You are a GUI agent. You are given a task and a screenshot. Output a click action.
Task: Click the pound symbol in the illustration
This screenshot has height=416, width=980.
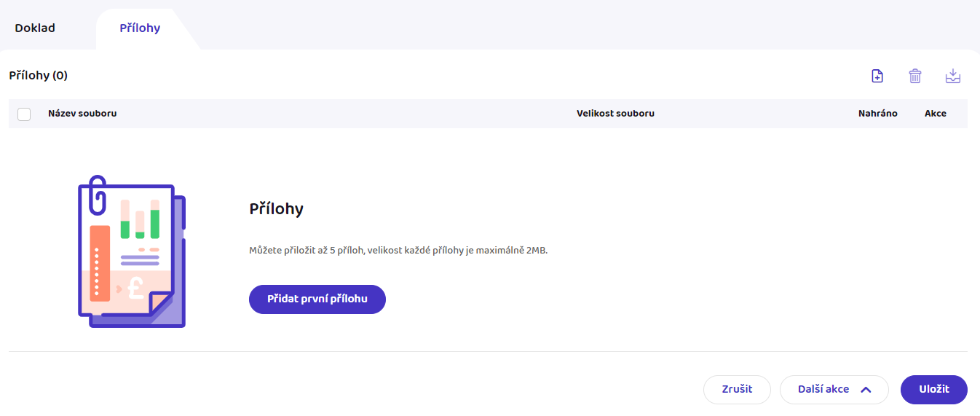(136, 287)
